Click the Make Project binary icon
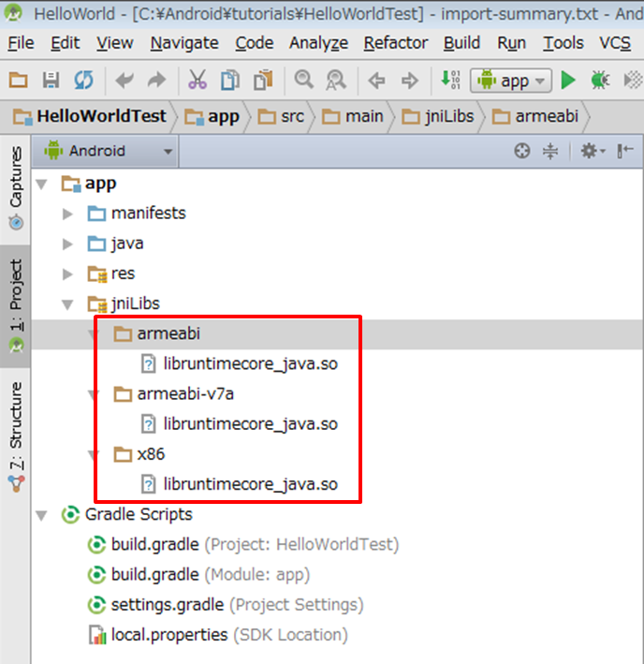This screenshot has height=664, width=644. pyautogui.click(x=450, y=80)
